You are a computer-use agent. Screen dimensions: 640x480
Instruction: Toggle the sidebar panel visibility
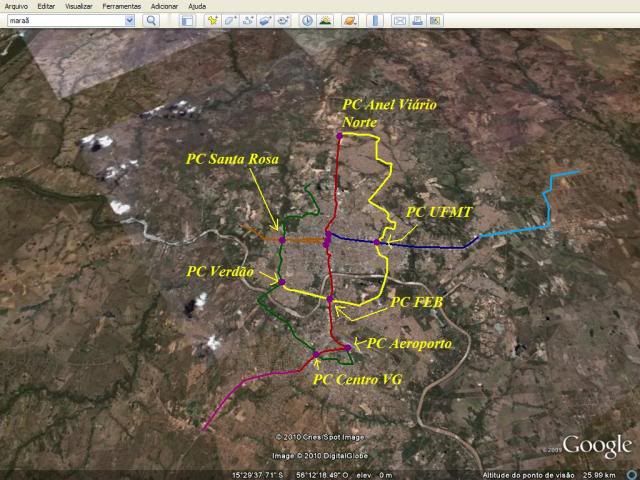pyautogui.click(x=186, y=20)
